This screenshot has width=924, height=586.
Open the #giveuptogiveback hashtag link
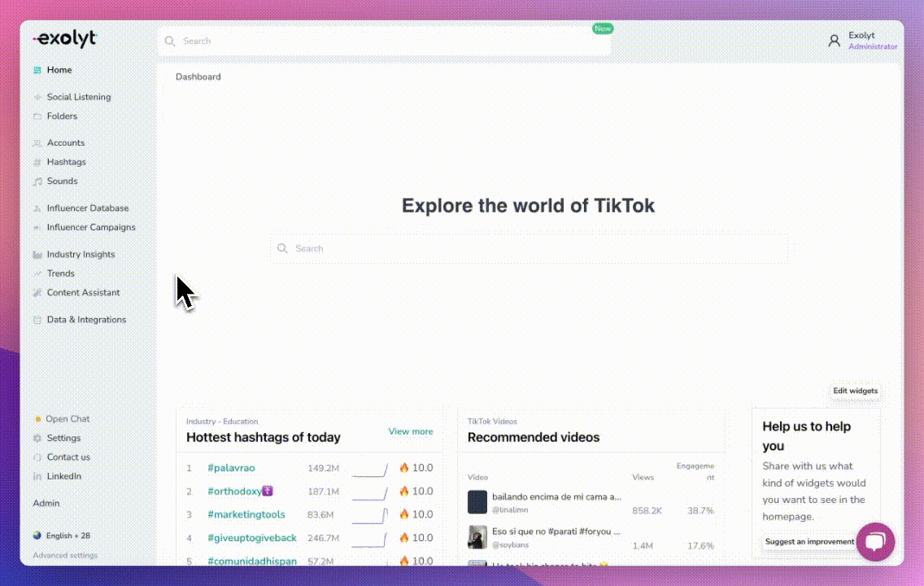(x=251, y=538)
